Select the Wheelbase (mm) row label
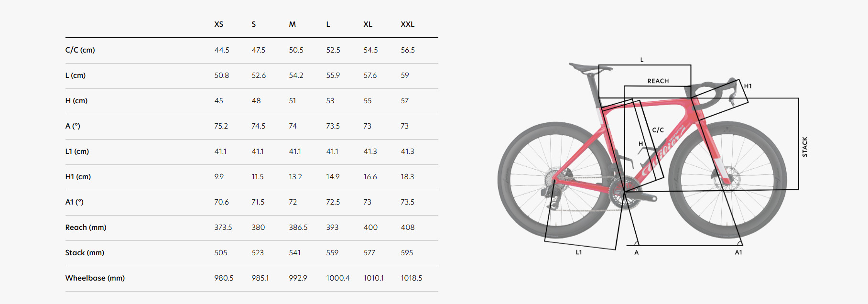Screen dimensions: 868x304 coord(95,278)
